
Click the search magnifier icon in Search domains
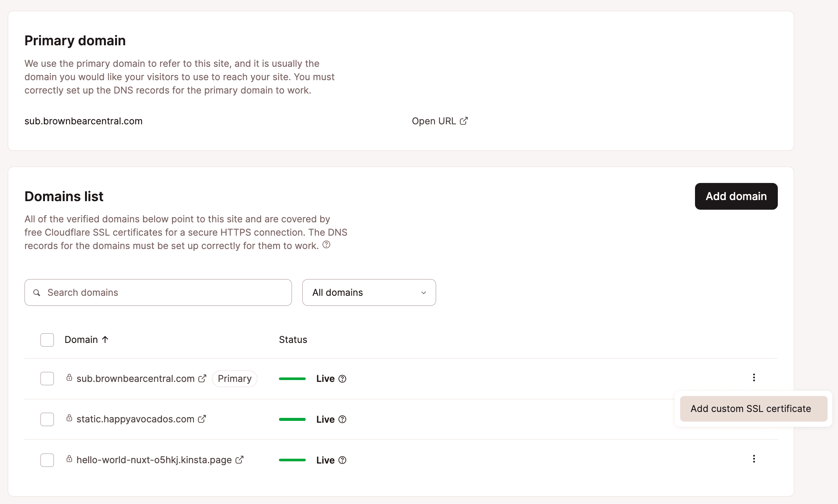click(x=37, y=292)
